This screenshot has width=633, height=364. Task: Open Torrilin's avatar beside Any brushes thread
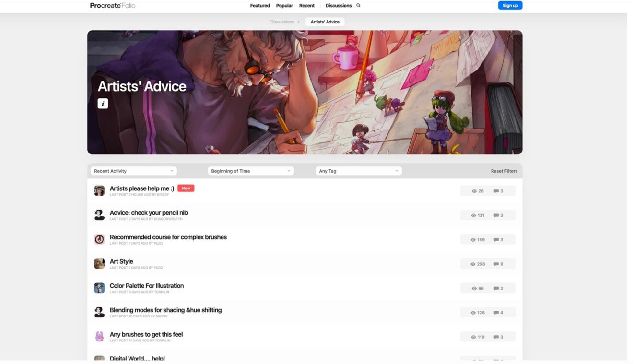click(x=99, y=337)
